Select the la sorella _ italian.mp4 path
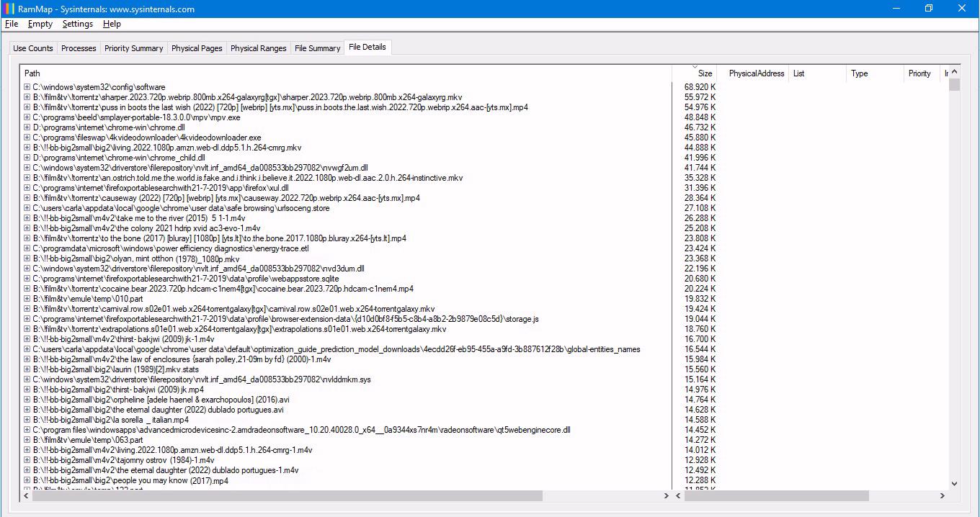Viewport: 980px width, 517px height. coord(110,420)
